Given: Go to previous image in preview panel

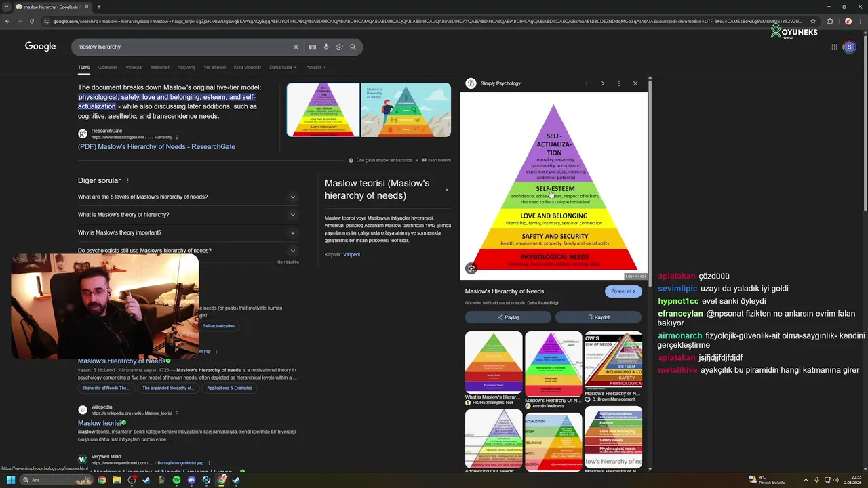Looking at the screenshot, I should tap(587, 83).
